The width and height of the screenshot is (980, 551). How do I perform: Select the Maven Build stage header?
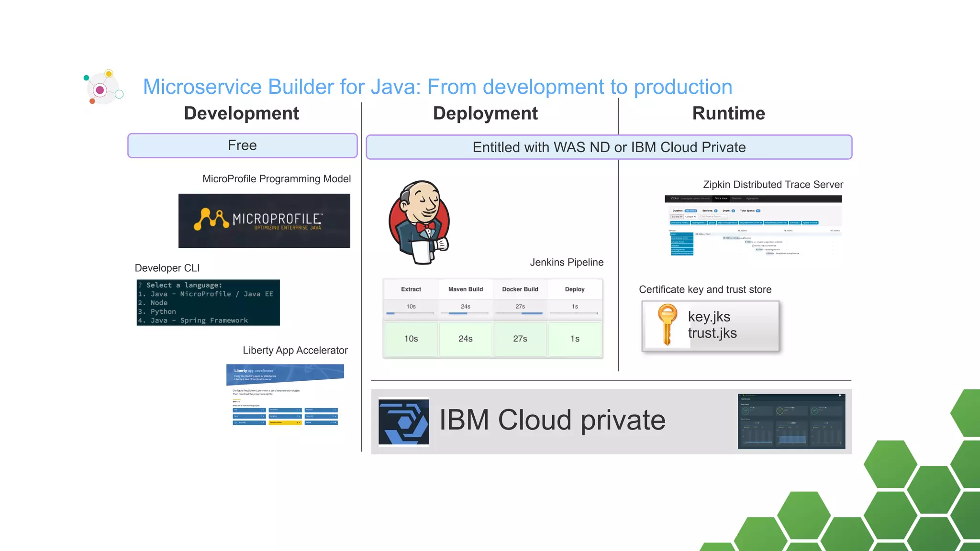click(x=466, y=289)
